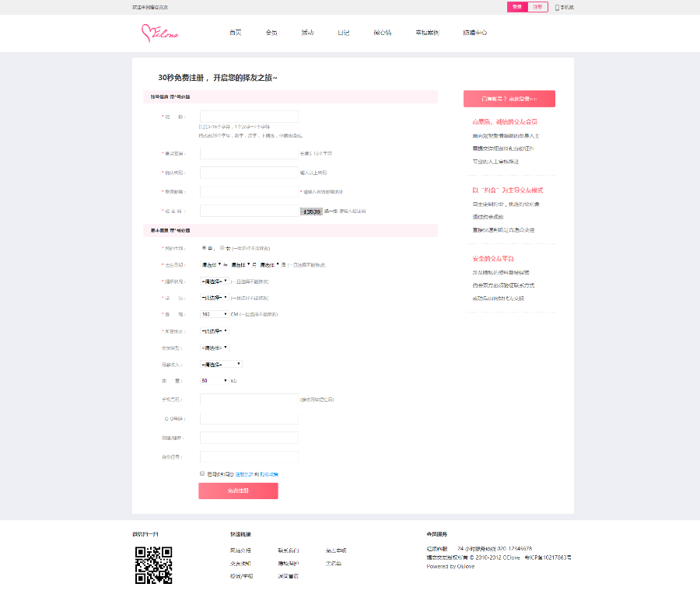Open footer link 黑名单
The width and height of the screenshot is (700, 594).
pyautogui.click(x=334, y=564)
